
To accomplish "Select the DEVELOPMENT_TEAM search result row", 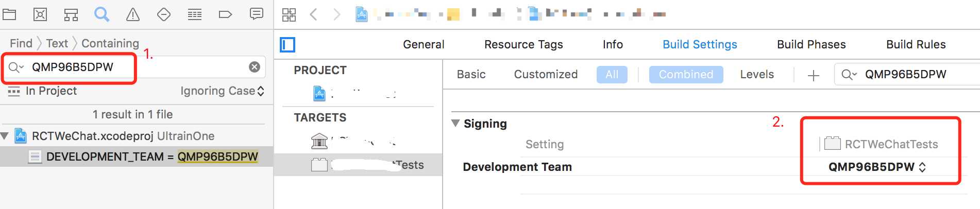I will point(137,156).
